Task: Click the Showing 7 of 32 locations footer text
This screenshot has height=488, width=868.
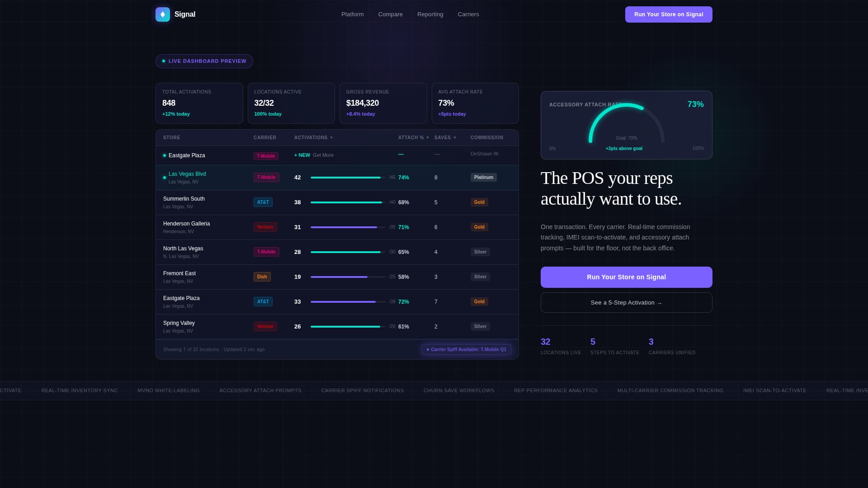Action: click(x=214, y=349)
